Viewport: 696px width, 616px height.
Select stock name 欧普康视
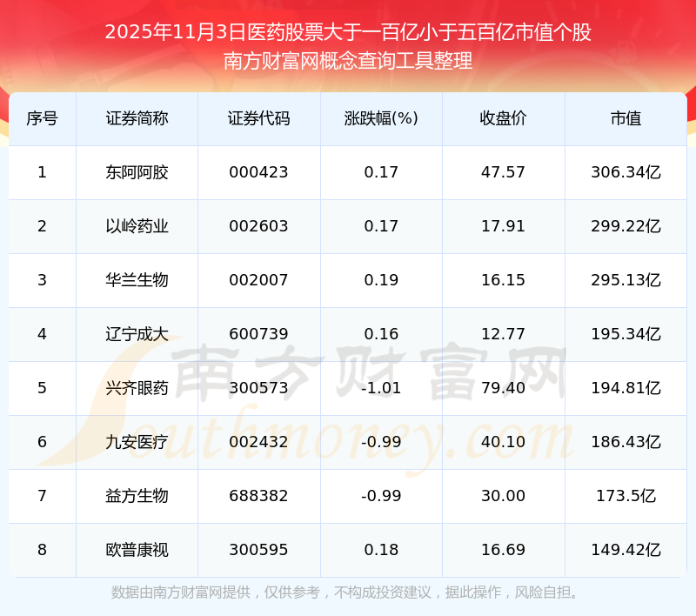(x=137, y=550)
